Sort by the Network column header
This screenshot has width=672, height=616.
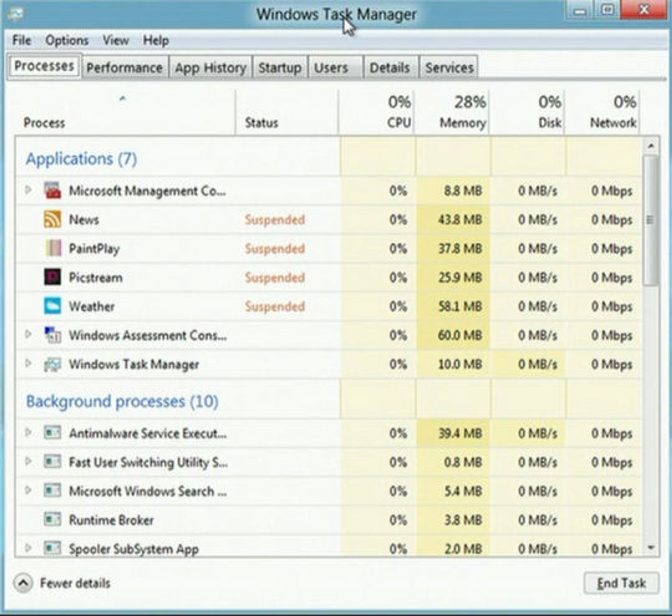point(602,113)
